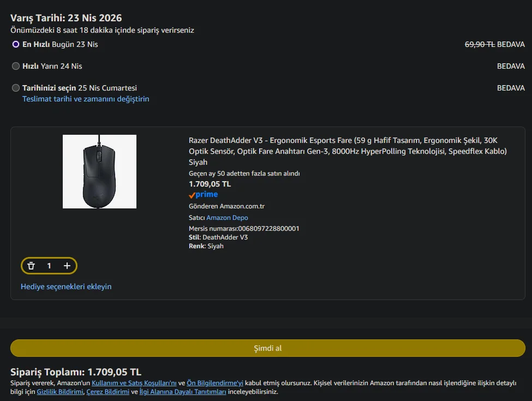
Task: Open the Gizlilik Bildirimi link
Action: (x=60, y=392)
